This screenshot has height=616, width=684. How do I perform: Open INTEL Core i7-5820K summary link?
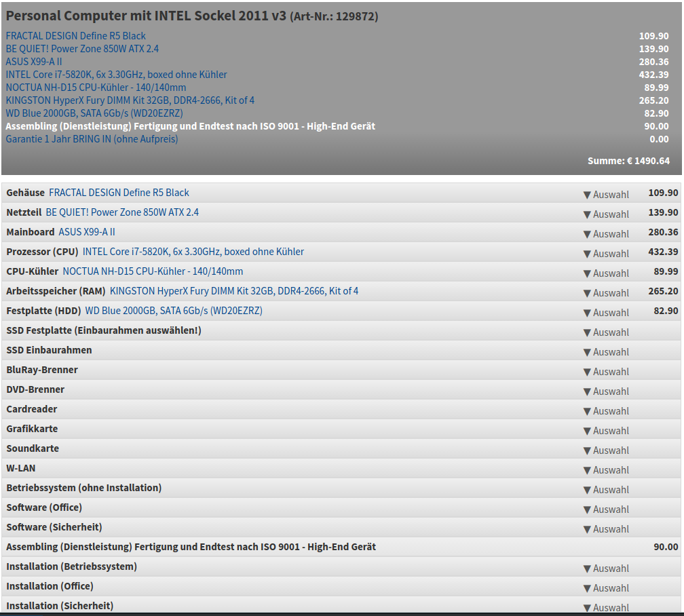pyautogui.click(x=116, y=75)
